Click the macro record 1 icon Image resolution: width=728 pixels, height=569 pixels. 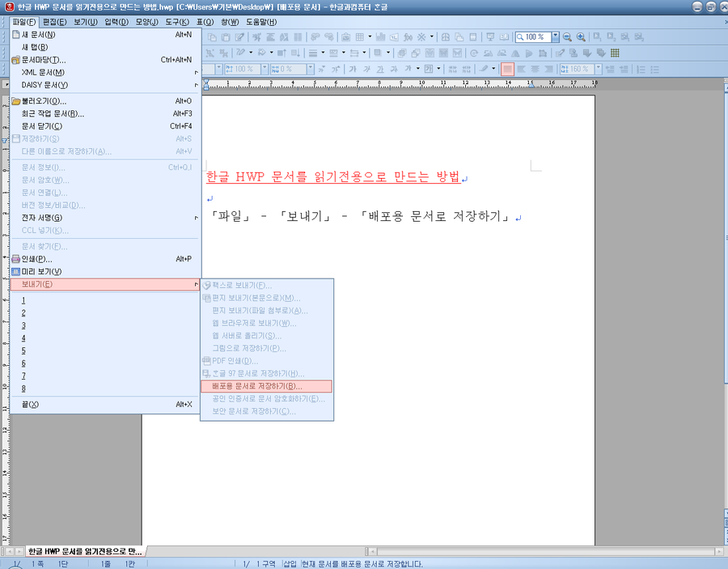tap(625, 36)
